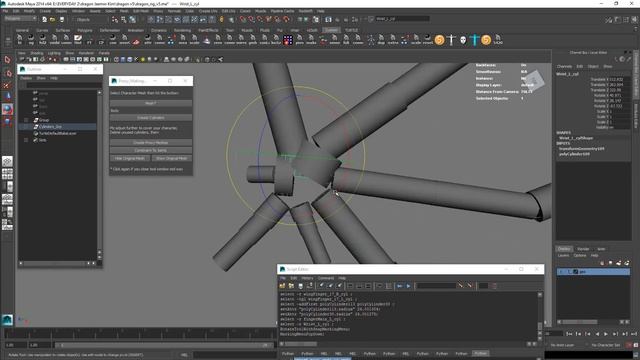
Task: Click the white cross shelf icon
Action: pyautogui.click(x=451, y=40)
